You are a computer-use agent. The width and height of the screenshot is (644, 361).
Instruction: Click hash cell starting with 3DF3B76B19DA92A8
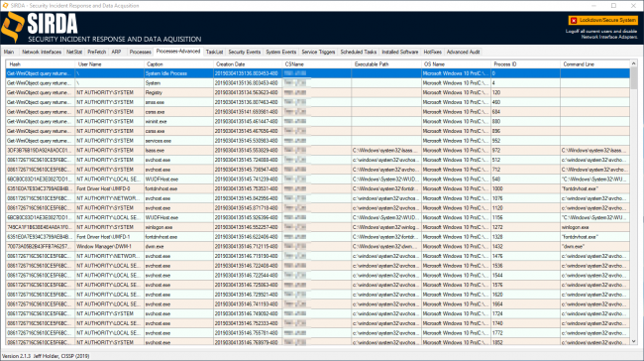[41, 150]
